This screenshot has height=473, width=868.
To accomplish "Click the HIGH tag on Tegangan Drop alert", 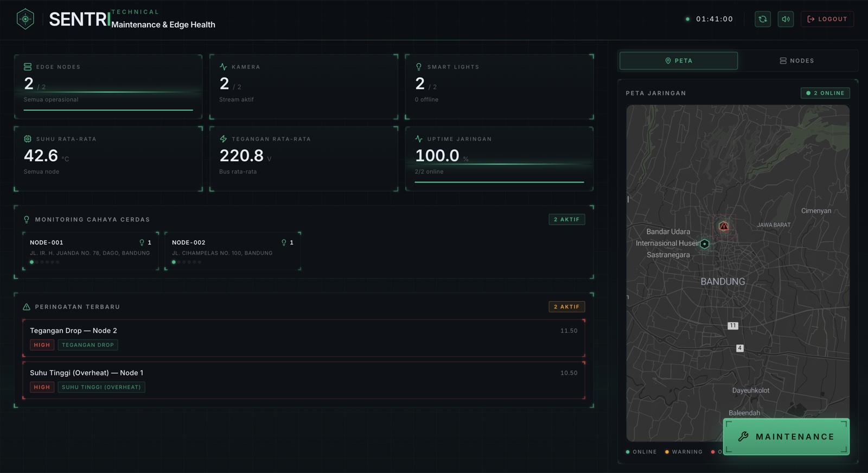I will (42, 345).
